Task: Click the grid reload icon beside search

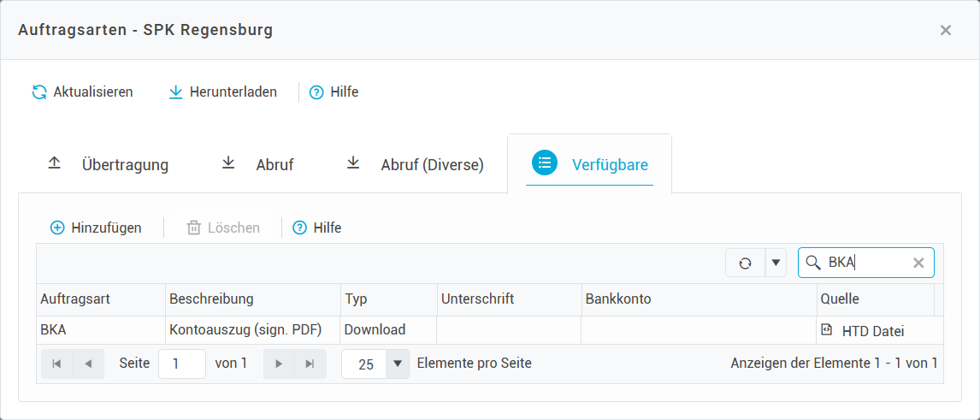Action: click(745, 263)
